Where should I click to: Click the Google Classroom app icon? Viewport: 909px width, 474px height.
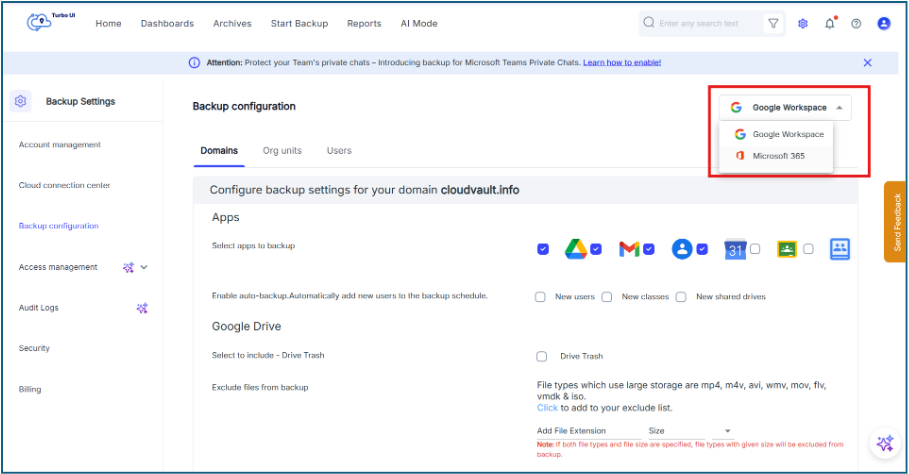[787, 249]
